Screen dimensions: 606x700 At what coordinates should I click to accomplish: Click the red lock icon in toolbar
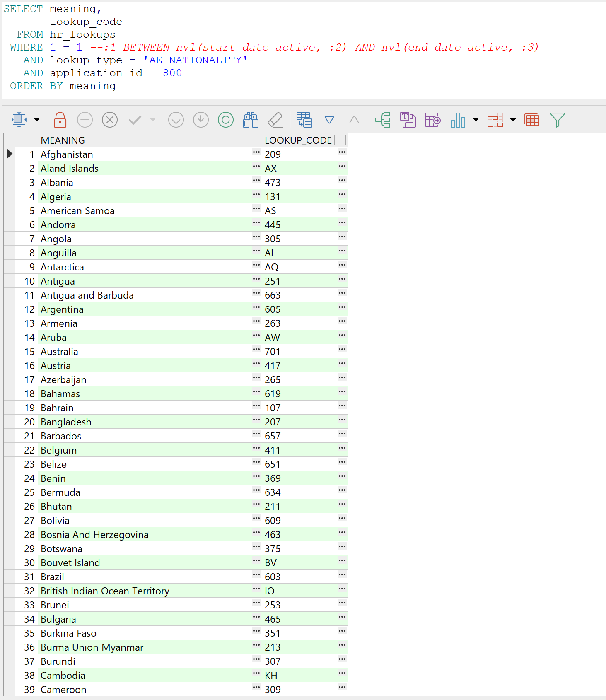(x=60, y=120)
